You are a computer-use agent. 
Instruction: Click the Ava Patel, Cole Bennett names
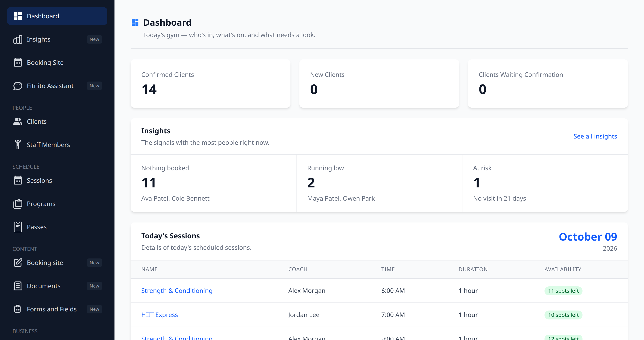point(175,198)
